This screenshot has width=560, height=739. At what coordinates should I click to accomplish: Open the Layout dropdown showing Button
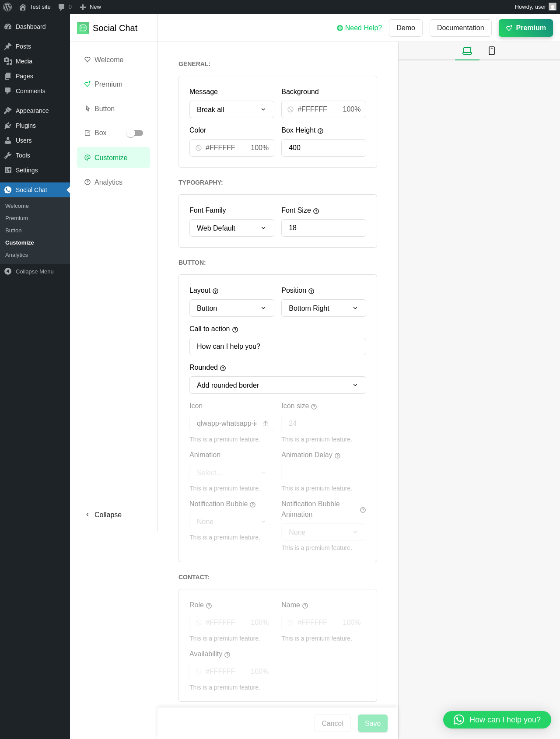pos(232,308)
